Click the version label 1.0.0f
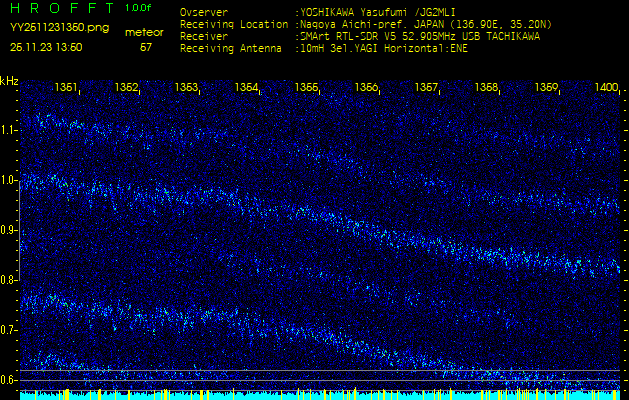The width and height of the screenshot is (629, 400). [139, 9]
